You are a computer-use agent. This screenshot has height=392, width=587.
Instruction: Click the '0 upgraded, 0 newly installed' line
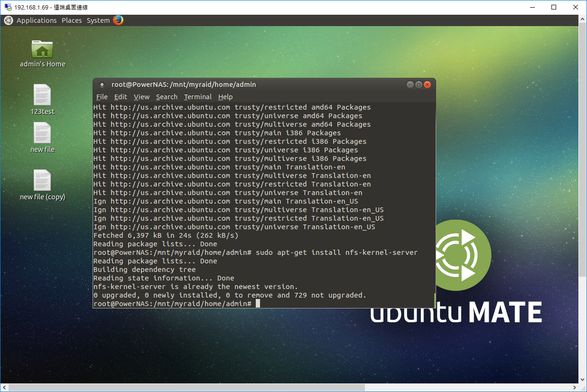pos(230,295)
